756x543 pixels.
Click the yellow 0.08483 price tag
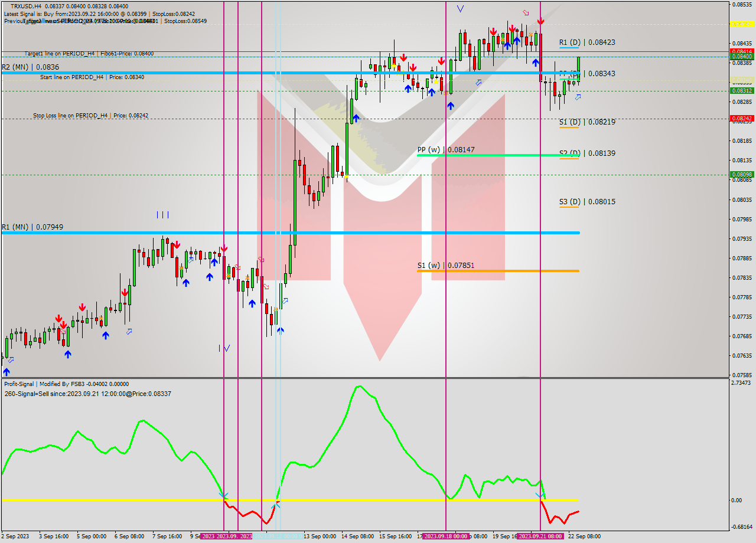click(742, 24)
